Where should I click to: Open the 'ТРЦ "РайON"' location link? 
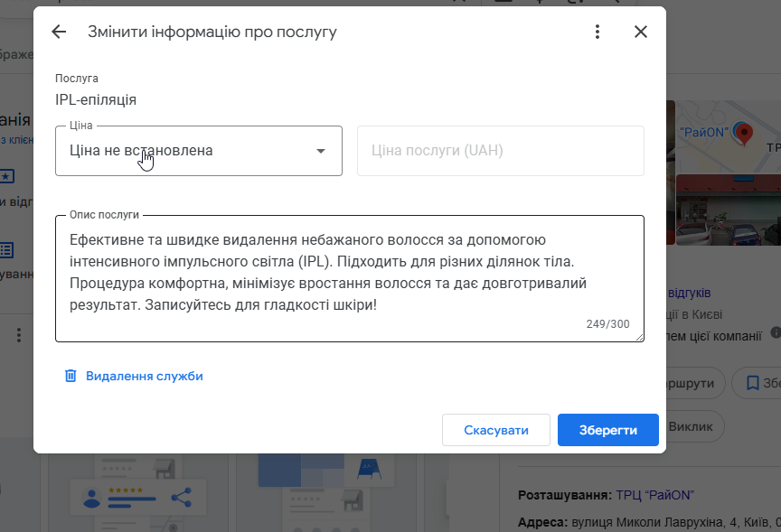coord(654,495)
